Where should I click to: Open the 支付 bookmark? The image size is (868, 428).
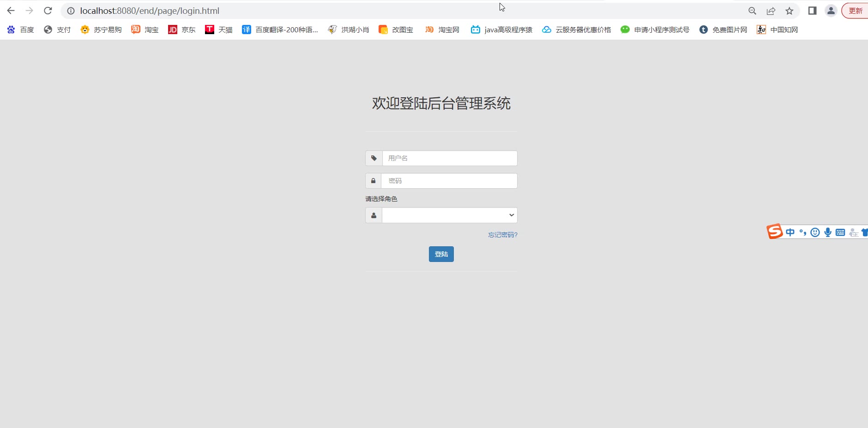57,30
